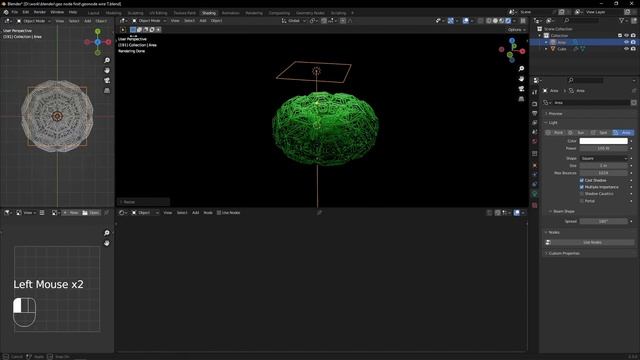640x360 pixels.
Task: Click the outliner filter funnel icon
Action: click(622, 20)
